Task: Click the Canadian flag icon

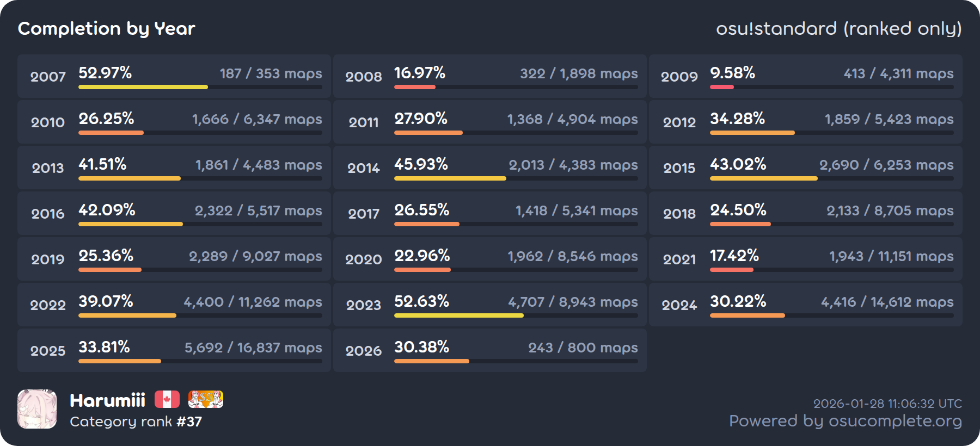Action: click(x=167, y=399)
